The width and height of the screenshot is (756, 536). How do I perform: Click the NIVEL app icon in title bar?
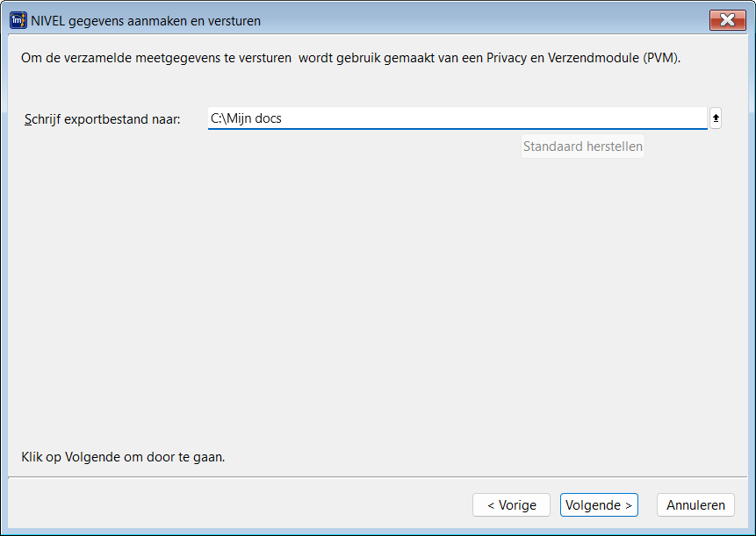coord(18,20)
